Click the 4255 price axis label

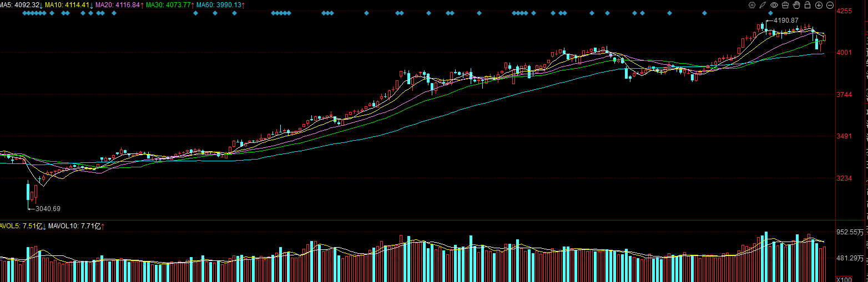point(844,11)
